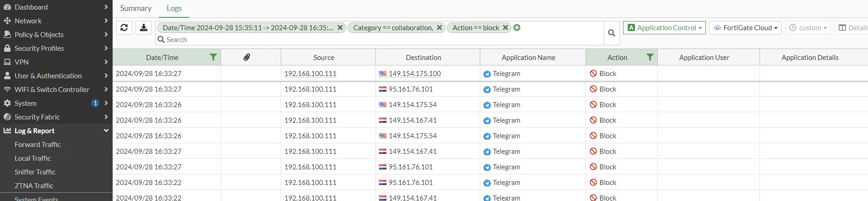
Task: Click the User & Authentication icon
Action: coord(7,76)
